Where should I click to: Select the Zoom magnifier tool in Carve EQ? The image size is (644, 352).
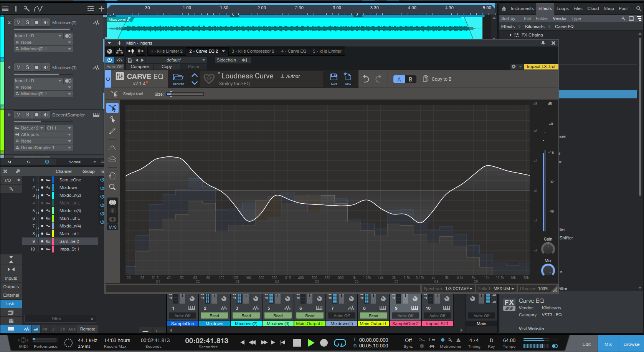pyautogui.click(x=112, y=188)
